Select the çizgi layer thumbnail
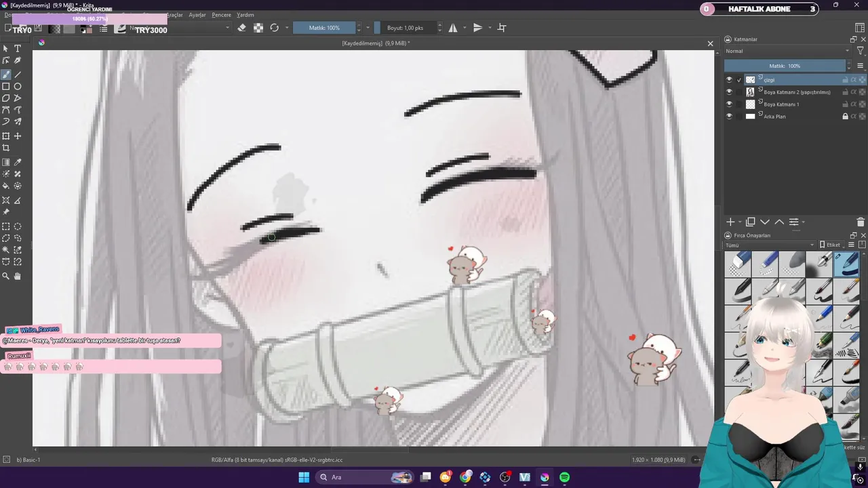Screen dimensions: 868x488 pyautogui.click(x=750, y=80)
